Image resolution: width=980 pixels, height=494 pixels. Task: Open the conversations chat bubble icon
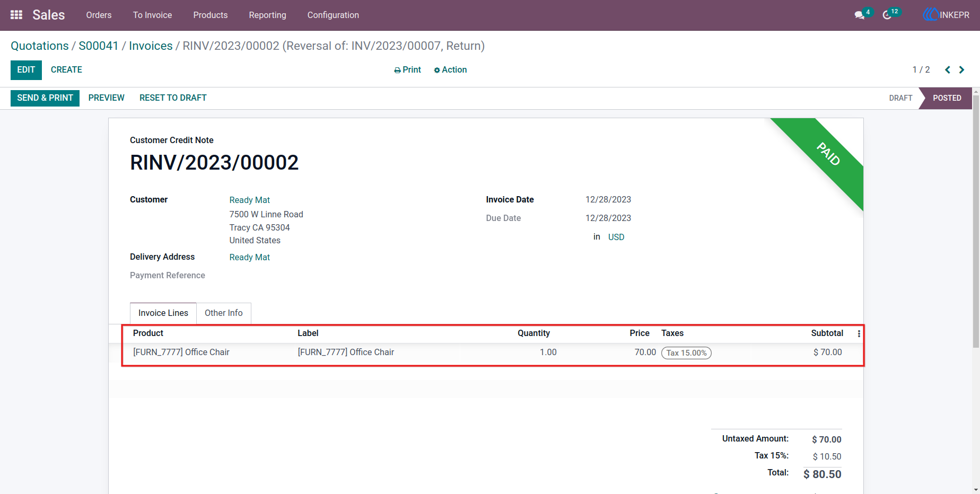[860, 15]
